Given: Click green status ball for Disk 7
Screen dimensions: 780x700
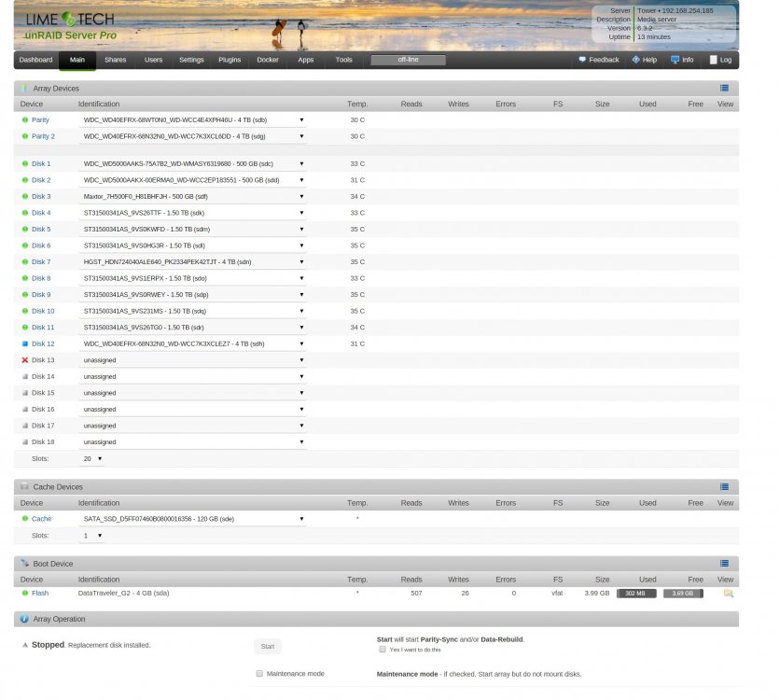Looking at the screenshot, I should 25,261.
